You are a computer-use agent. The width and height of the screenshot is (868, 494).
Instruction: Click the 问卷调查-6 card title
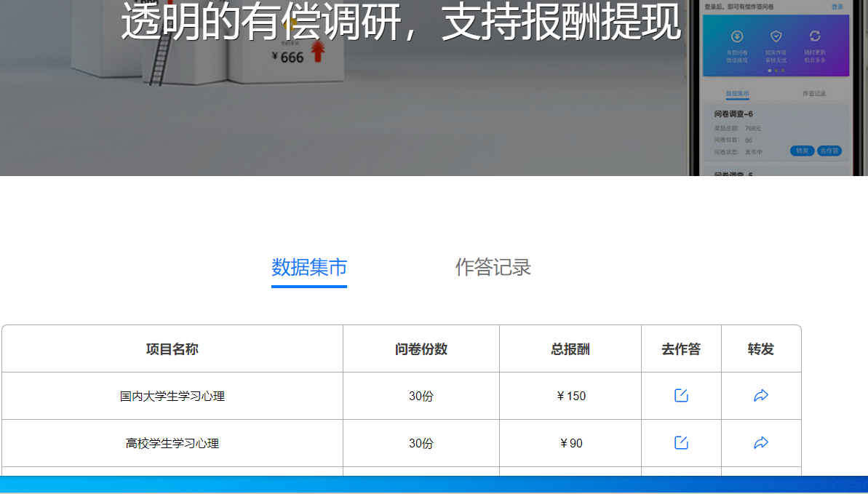[733, 113]
